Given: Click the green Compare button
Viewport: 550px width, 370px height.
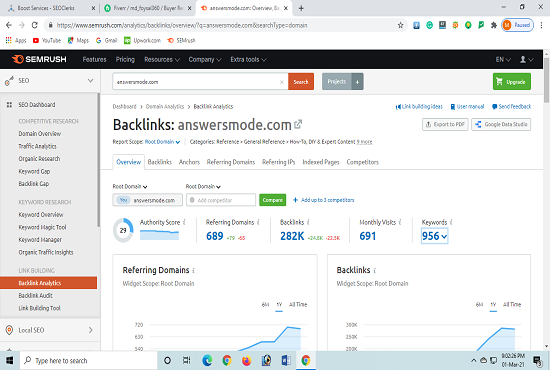Looking at the screenshot, I should [x=273, y=200].
